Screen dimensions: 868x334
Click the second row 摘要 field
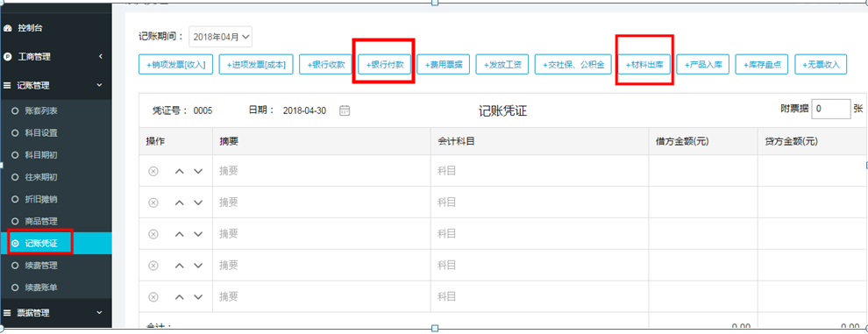[322, 203]
